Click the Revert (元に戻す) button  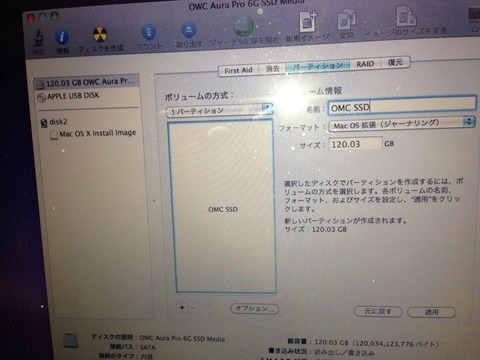[378, 311]
